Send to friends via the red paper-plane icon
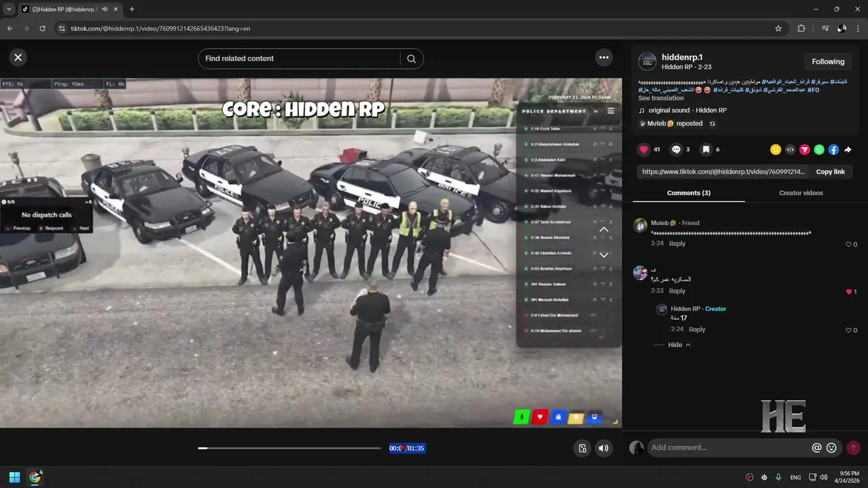The width and height of the screenshot is (868, 488). (x=805, y=150)
